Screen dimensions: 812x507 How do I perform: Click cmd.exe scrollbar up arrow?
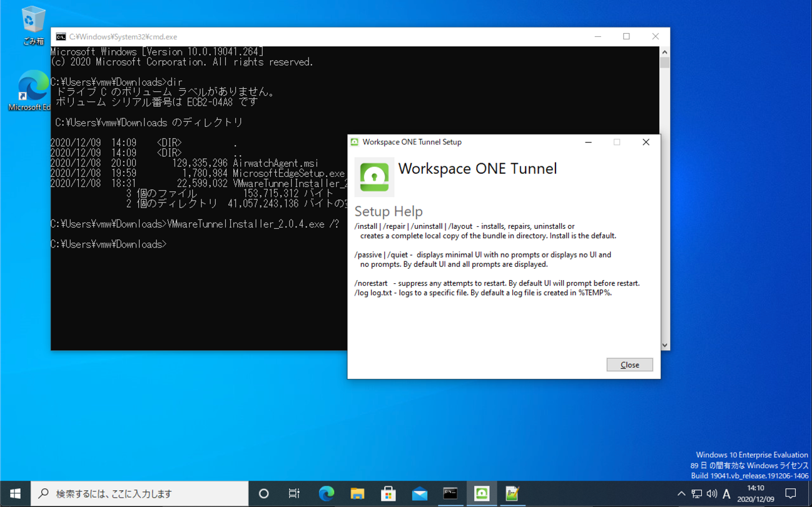(664, 52)
